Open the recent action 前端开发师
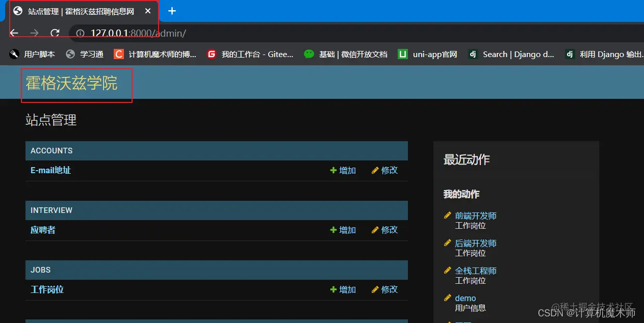Image resolution: width=644 pixels, height=323 pixels. [476, 216]
